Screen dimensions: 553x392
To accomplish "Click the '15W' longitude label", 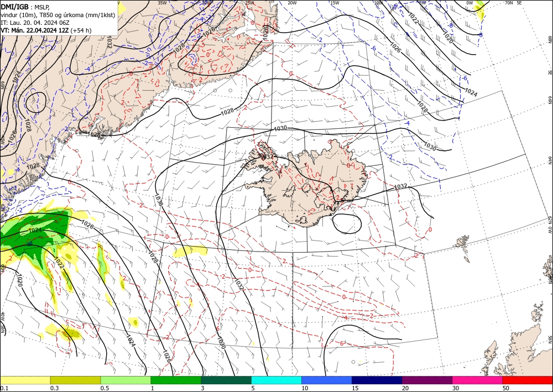I will [335, 3].
